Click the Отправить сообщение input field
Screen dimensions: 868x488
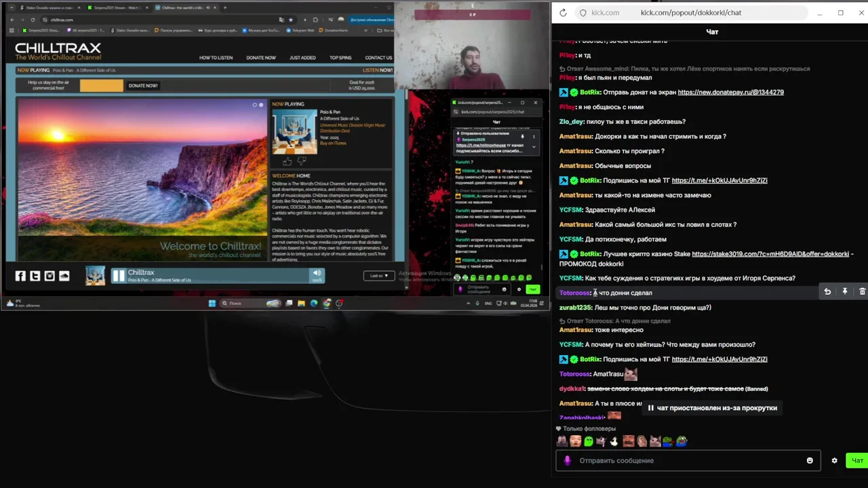[688, 460]
